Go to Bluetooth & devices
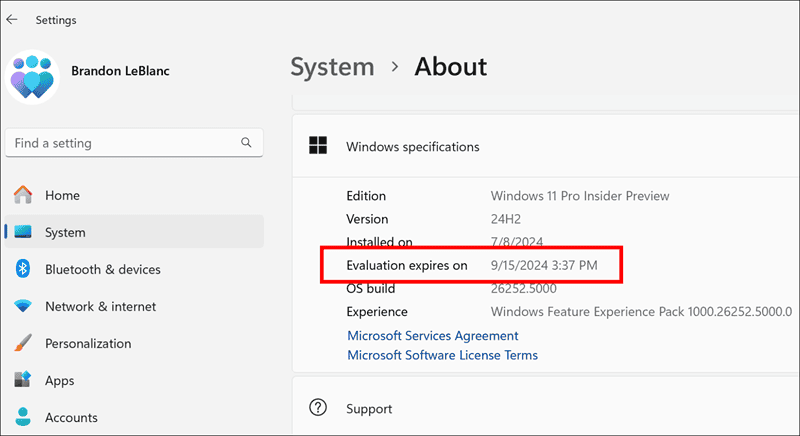Image resolution: width=800 pixels, height=436 pixels. [134, 269]
